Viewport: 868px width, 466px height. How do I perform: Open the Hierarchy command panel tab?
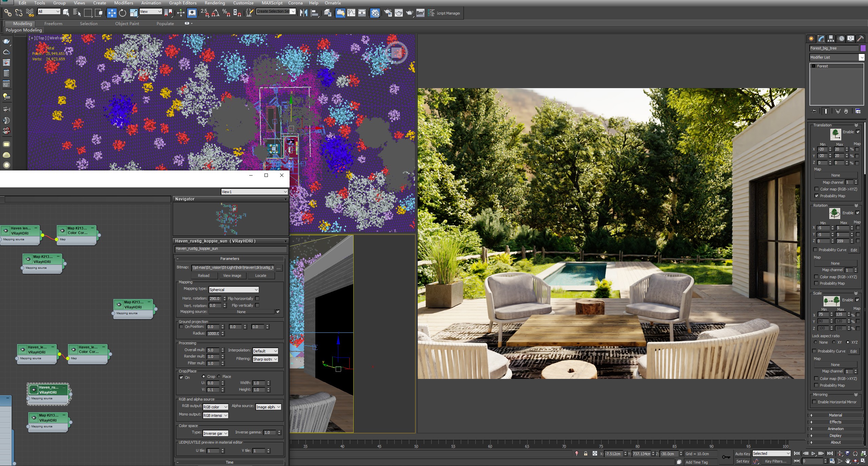(830, 39)
